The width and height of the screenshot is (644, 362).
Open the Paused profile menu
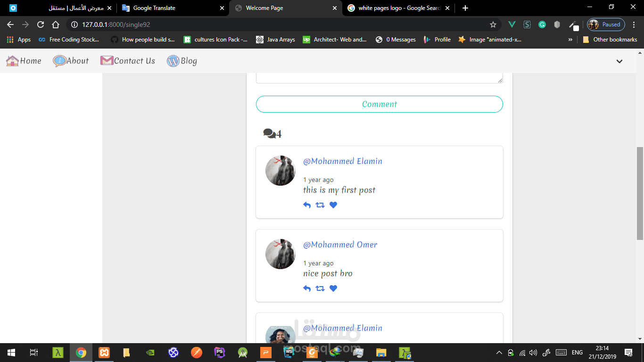(606, 25)
